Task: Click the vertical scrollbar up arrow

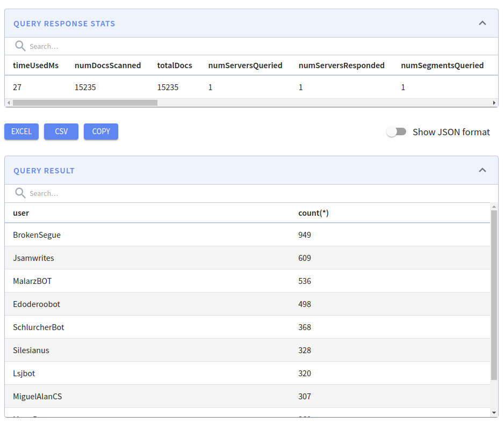Action: click(494, 207)
